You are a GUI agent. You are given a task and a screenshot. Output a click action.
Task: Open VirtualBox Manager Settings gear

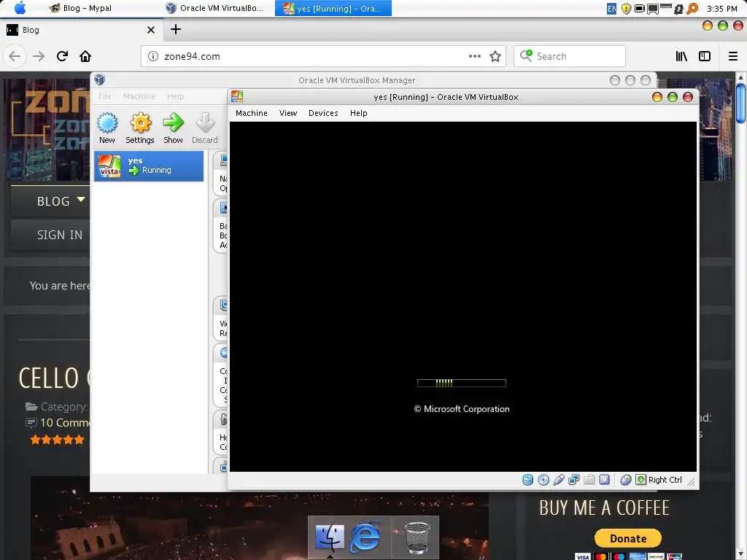140,122
